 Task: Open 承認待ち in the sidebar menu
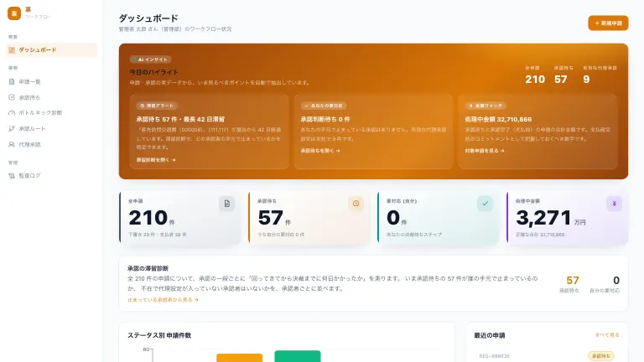(x=52, y=97)
